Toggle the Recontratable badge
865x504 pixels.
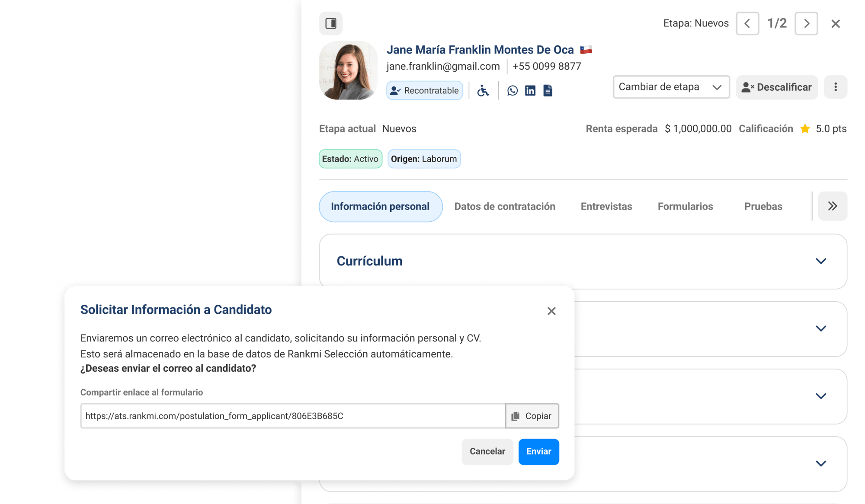424,91
